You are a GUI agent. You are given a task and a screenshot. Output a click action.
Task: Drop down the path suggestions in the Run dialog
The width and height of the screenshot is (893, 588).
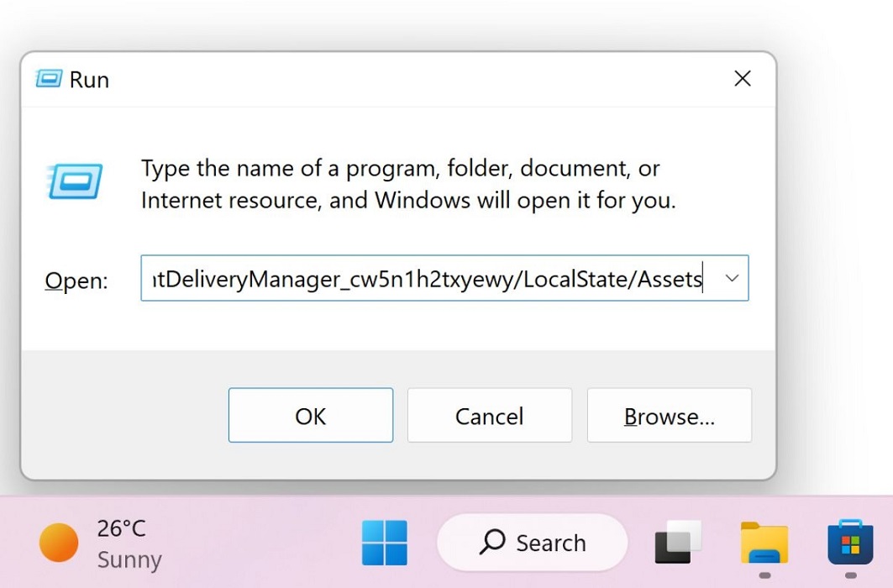tap(732, 278)
